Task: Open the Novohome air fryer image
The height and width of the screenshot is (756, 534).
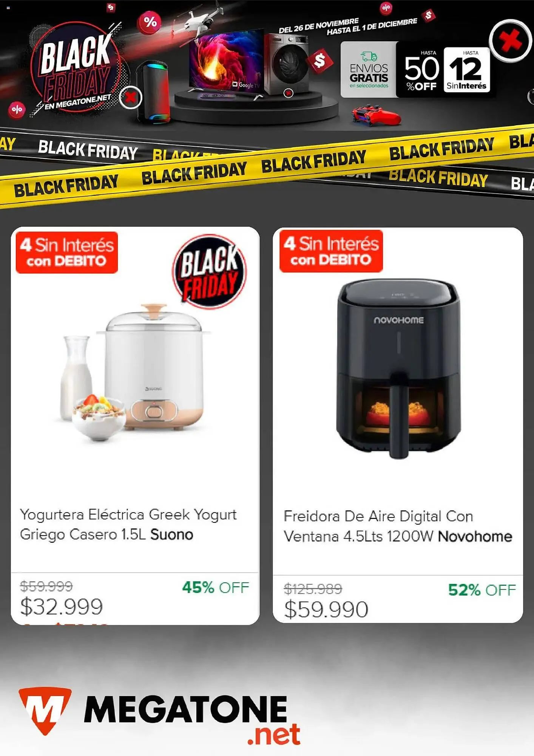Action: pyautogui.click(x=398, y=369)
